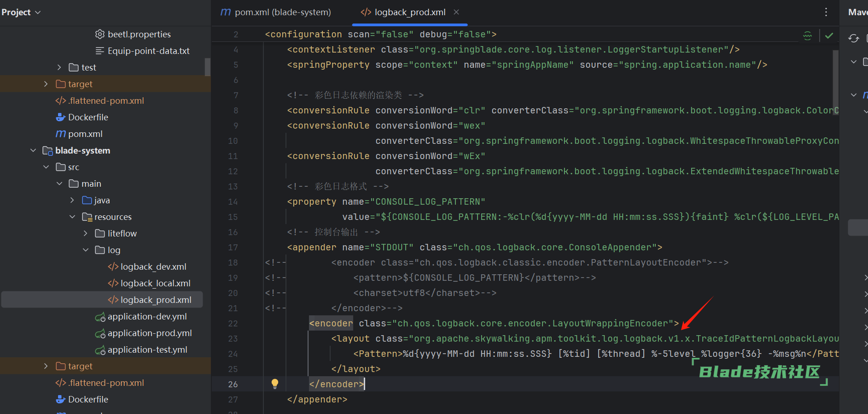
Task: Open logback_local.xml in project tree
Action: coord(155,283)
